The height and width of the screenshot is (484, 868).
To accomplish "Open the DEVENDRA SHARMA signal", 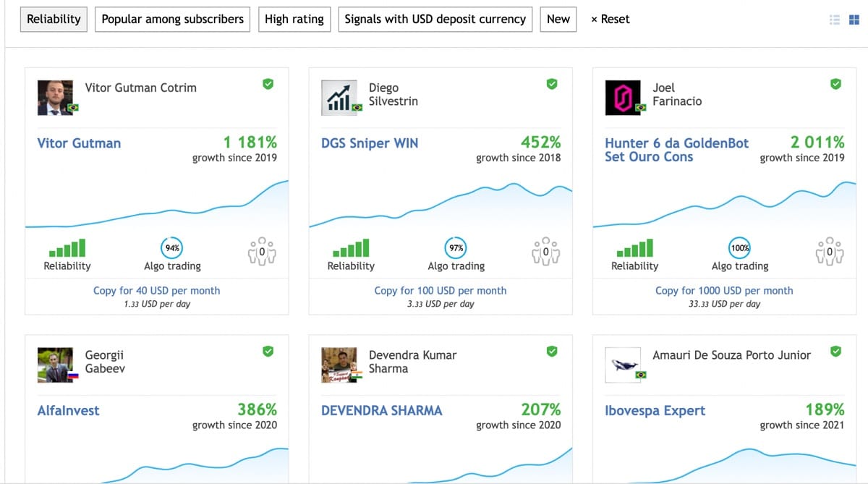I will pos(382,411).
